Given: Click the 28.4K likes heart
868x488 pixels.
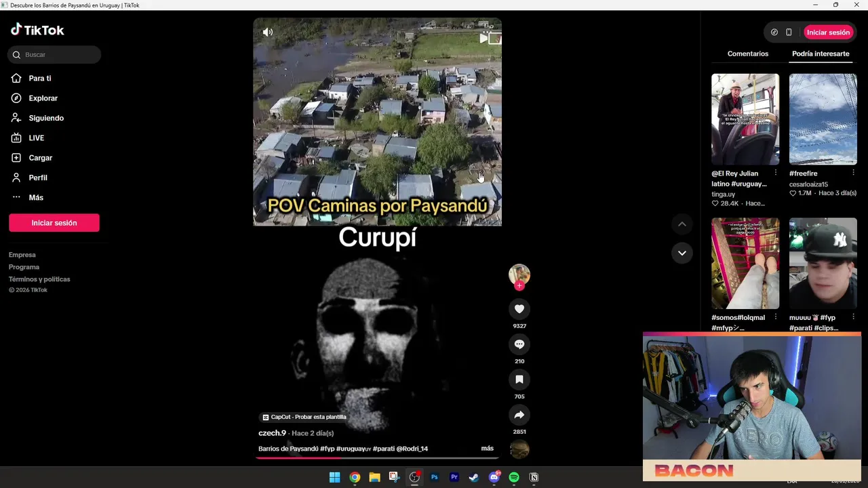Looking at the screenshot, I should point(715,203).
